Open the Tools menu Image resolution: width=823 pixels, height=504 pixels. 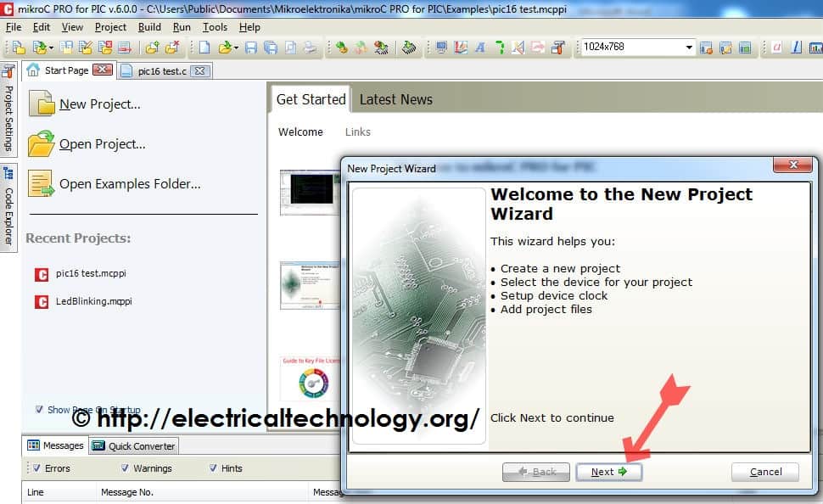[x=216, y=27]
